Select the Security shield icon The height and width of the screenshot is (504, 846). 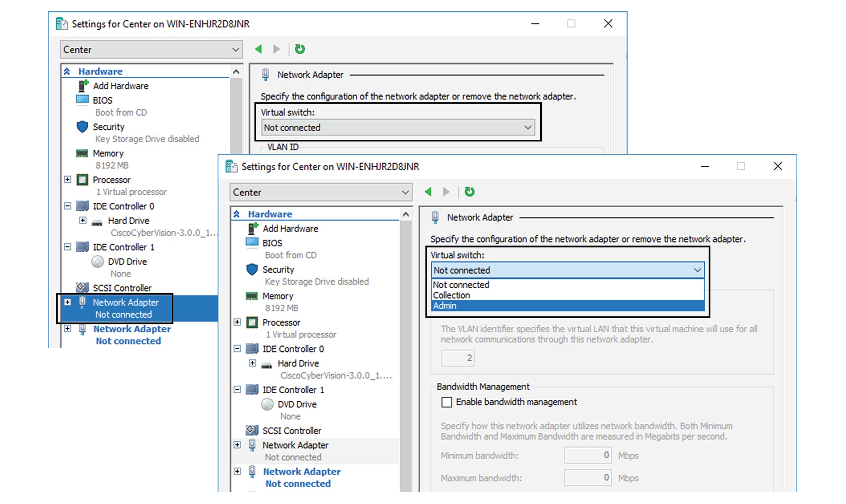[252, 269]
